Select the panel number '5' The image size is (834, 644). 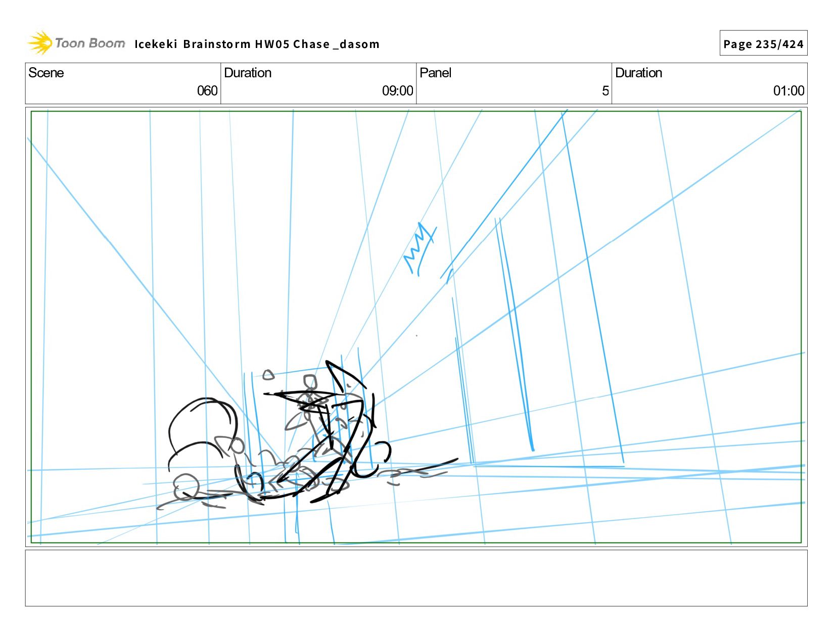tap(605, 91)
